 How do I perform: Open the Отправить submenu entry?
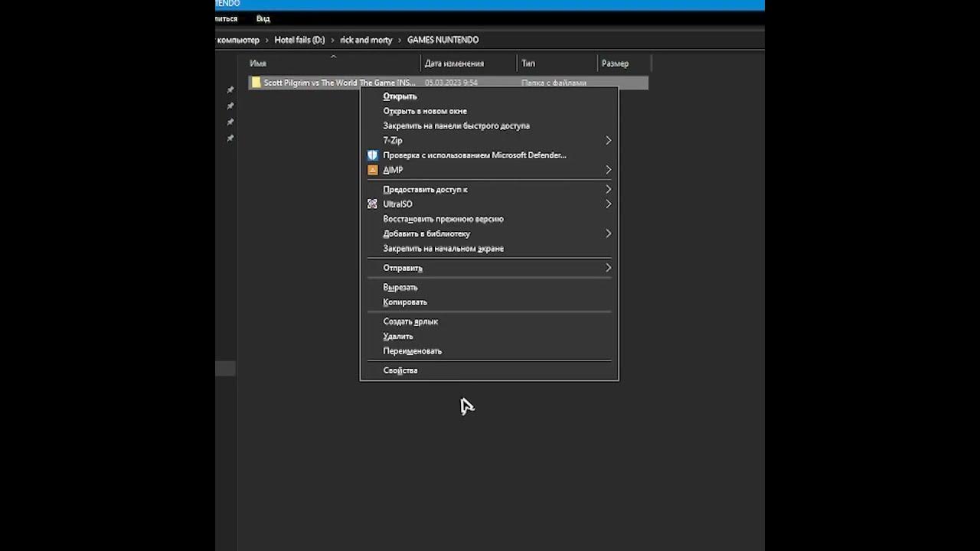click(403, 268)
